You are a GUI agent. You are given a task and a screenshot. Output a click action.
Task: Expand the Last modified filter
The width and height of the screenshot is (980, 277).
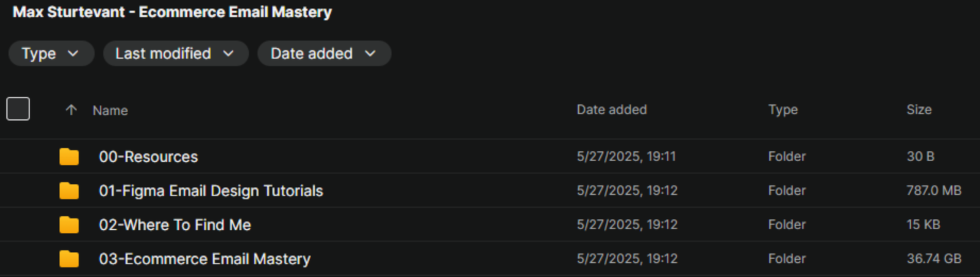pos(175,54)
